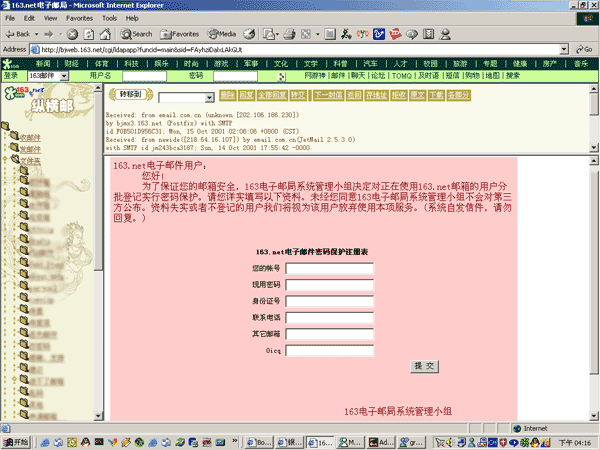This screenshot has height=450, width=600.
Task: Click the folder pane scrollbar up arrow
Action: (x=98, y=88)
